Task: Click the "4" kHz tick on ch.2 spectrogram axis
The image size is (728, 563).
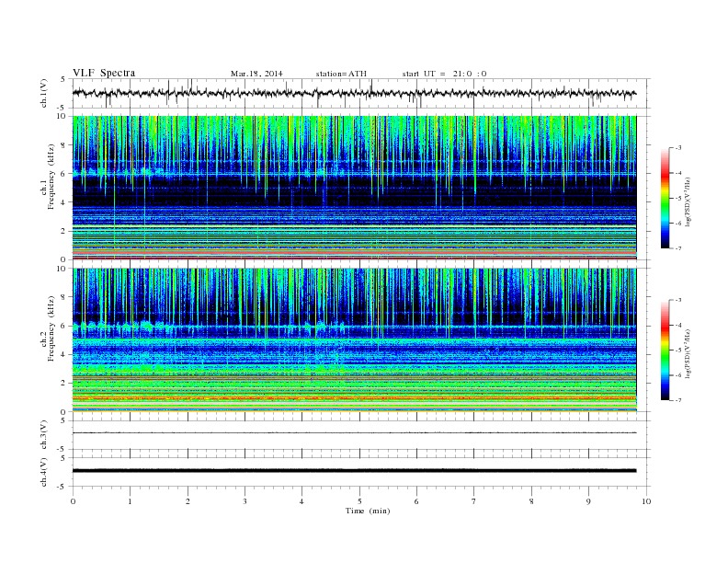Action: [x=63, y=355]
